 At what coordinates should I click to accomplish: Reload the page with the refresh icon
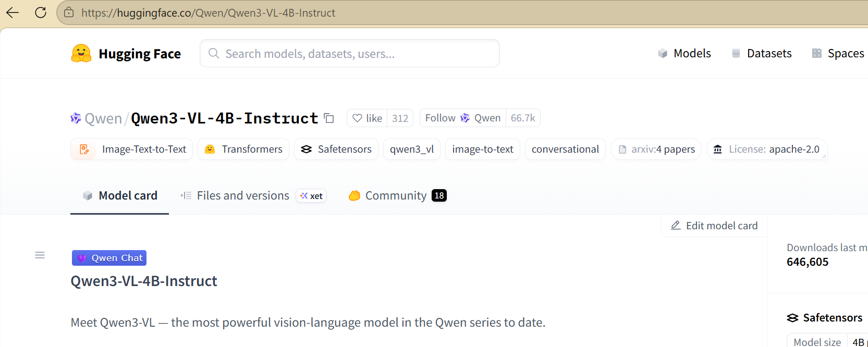point(41,13)
